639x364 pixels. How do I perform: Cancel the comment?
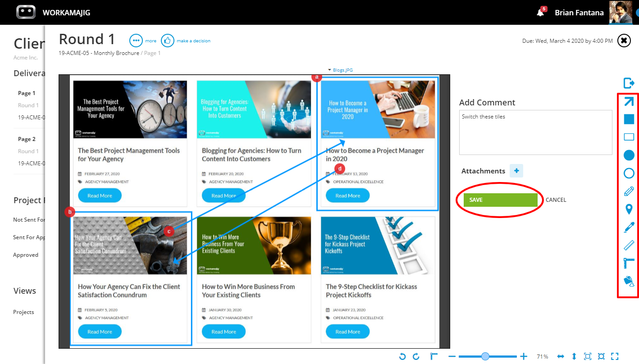556,200
